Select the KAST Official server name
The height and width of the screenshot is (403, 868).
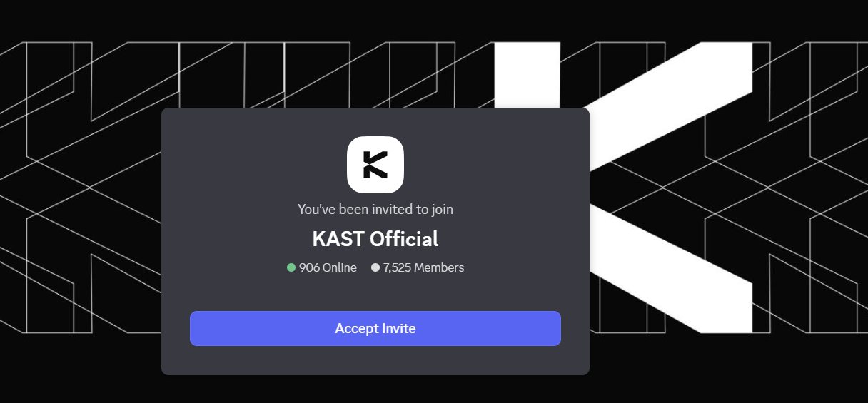pyautogui.click(x=375, y=239)
